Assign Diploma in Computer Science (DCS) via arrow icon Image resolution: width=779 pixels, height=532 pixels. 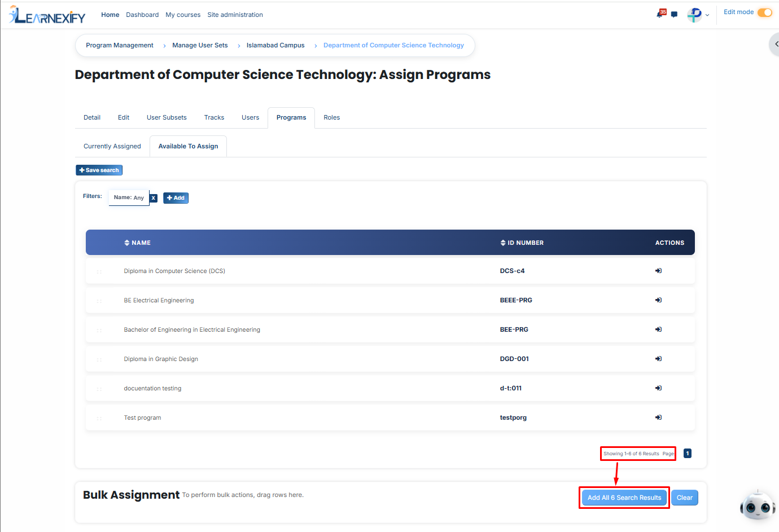click(x=658, y=271)
